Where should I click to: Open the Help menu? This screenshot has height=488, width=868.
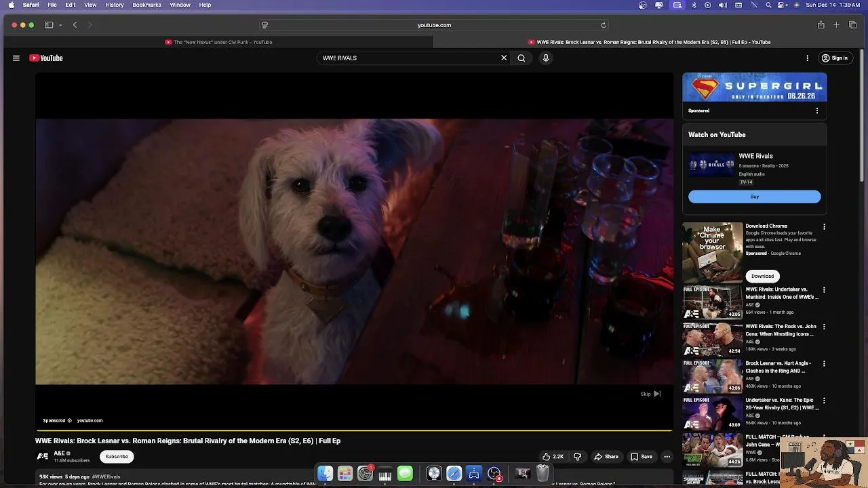pos(205,5)
